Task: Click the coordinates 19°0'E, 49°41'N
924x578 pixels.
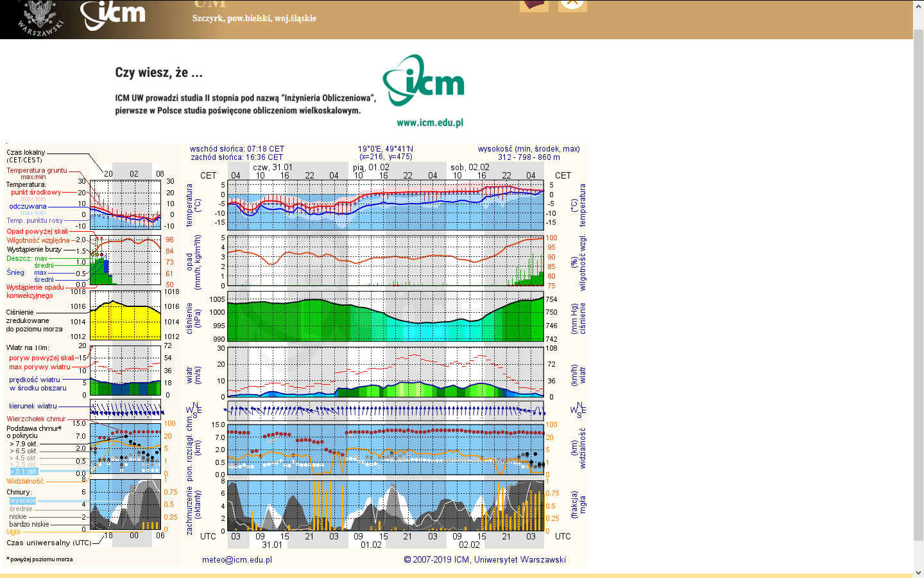Action: (386, 149)
